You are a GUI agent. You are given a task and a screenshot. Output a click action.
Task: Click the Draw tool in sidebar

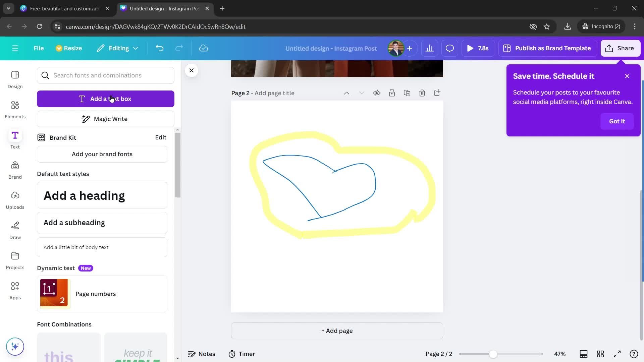(15, 229)
